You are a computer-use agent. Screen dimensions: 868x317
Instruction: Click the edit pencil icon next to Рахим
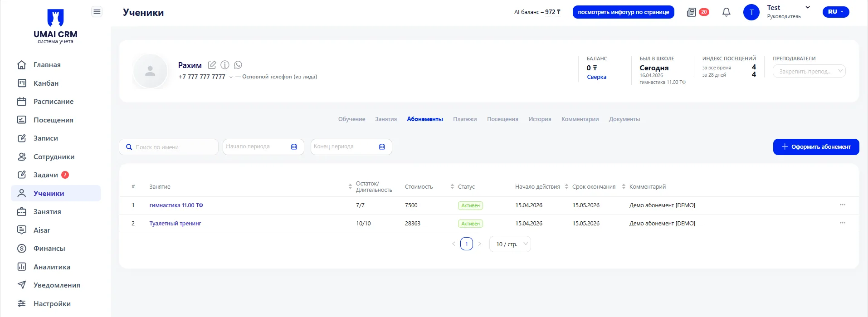coord(212,65)
